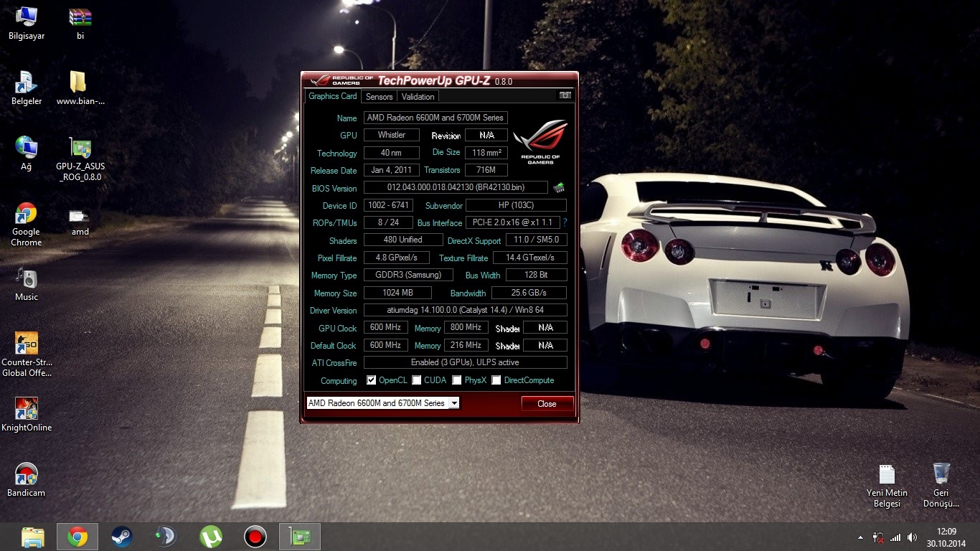980x551 pixels.
Task: Open GPU-Z_ASUS_ROG_0.8.0 desktop icon
Action: click(80, 159)
